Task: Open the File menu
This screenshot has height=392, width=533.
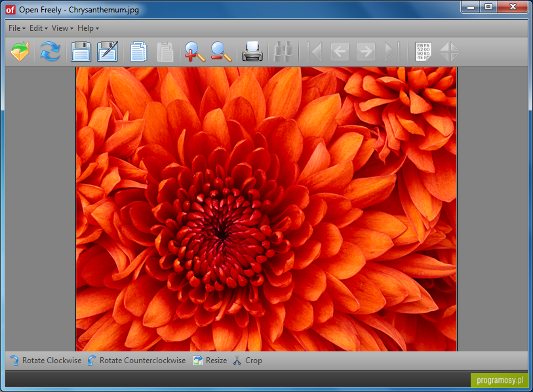Action: tap(17, 28)
